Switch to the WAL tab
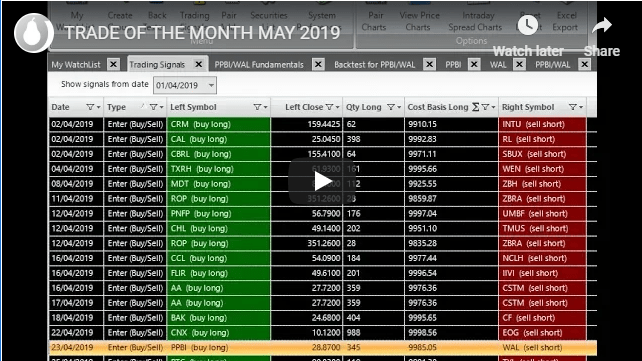642x361 pixels. point(498,65)
